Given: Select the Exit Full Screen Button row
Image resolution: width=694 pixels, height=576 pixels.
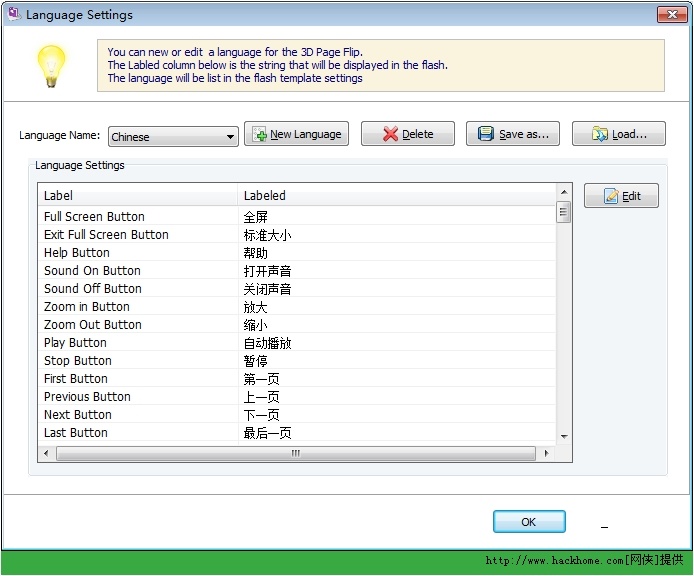Looking at the screenshot, I should pos(297,235).
